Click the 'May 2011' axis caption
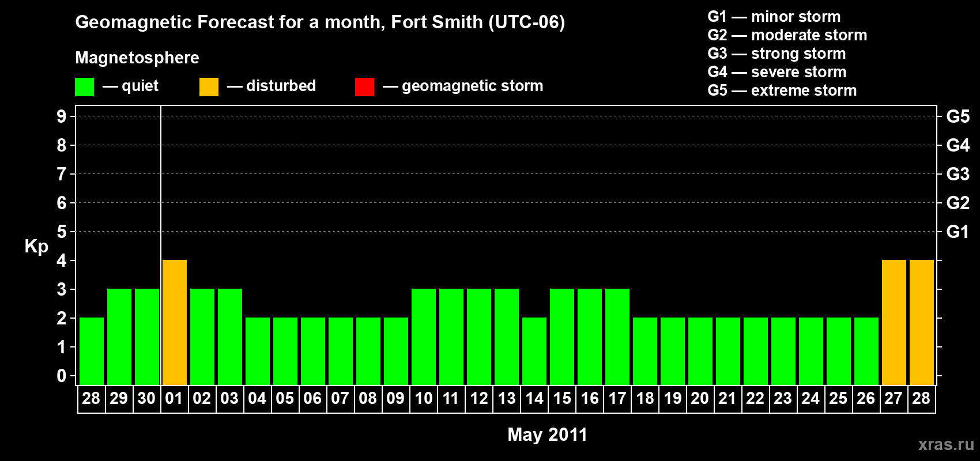 tap(548, 434)
